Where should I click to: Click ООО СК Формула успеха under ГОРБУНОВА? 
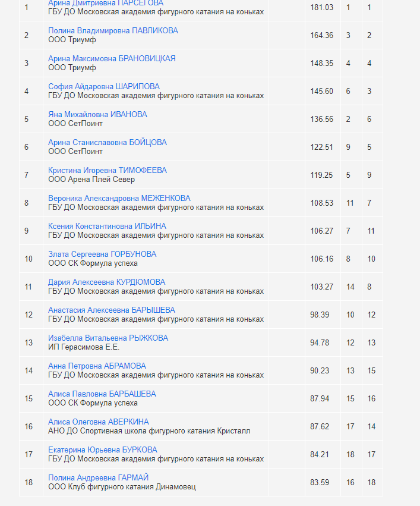pyautogui.click(x=93, y=263)
